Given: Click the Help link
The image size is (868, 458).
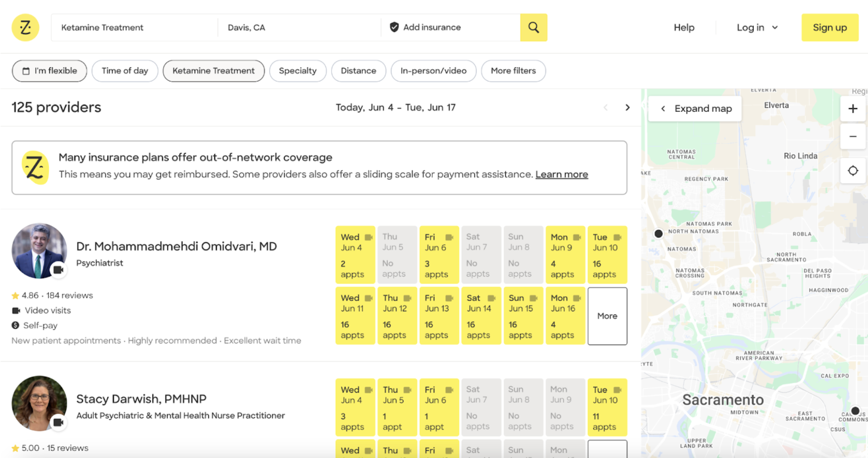Looking at the screenshot, I should point(684,27).
